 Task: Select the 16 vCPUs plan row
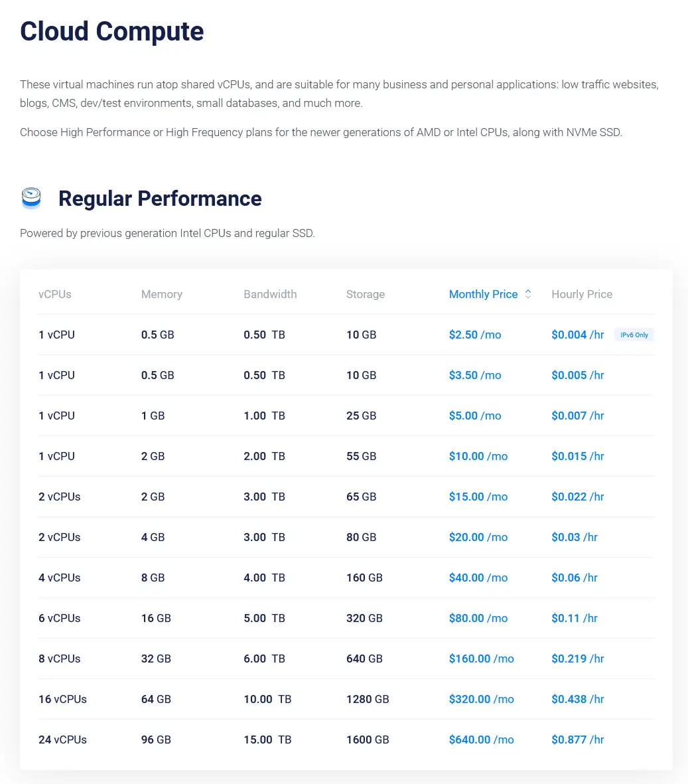(345, 699)
